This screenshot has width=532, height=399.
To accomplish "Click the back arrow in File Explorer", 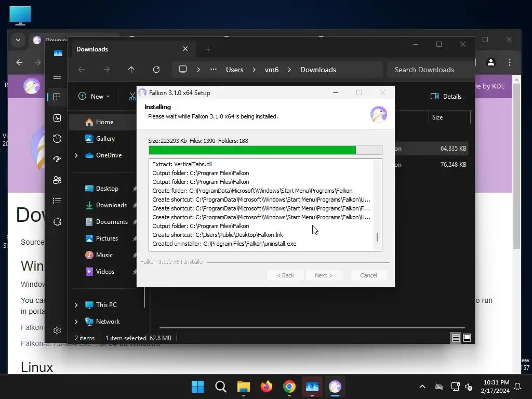I will coord(82,70).
